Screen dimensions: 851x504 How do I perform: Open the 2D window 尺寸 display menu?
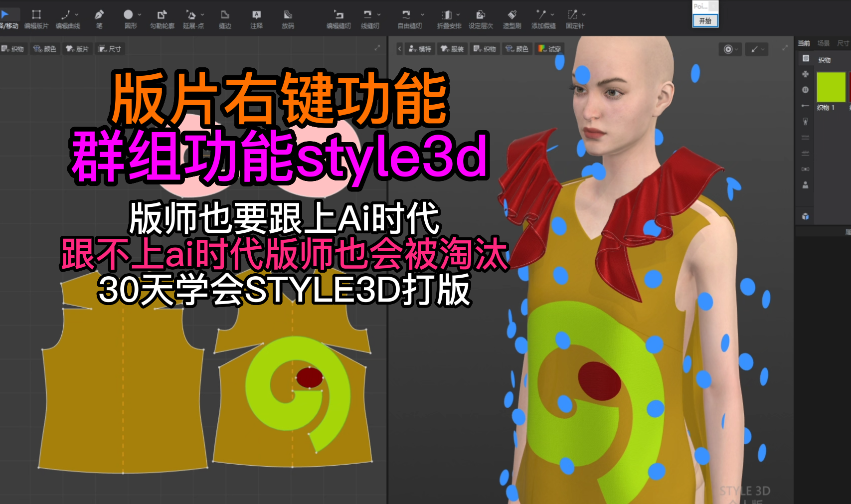[110, 49]
